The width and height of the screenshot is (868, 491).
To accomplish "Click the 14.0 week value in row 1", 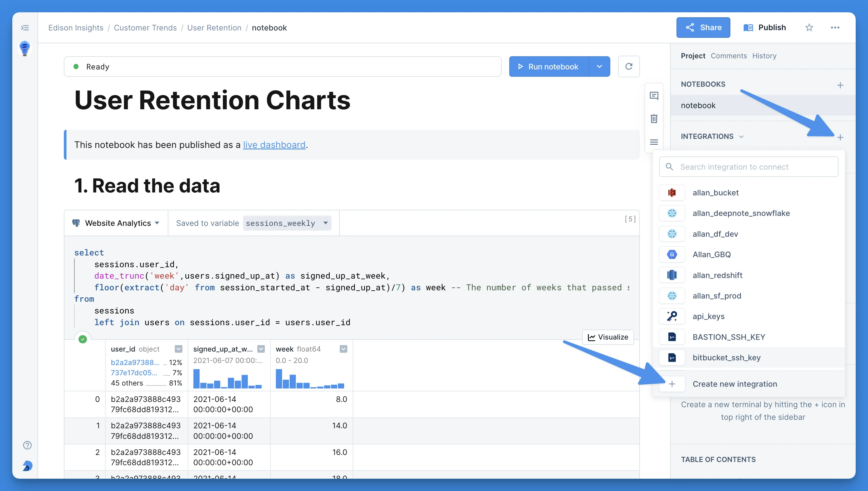I will pos(339,425).
